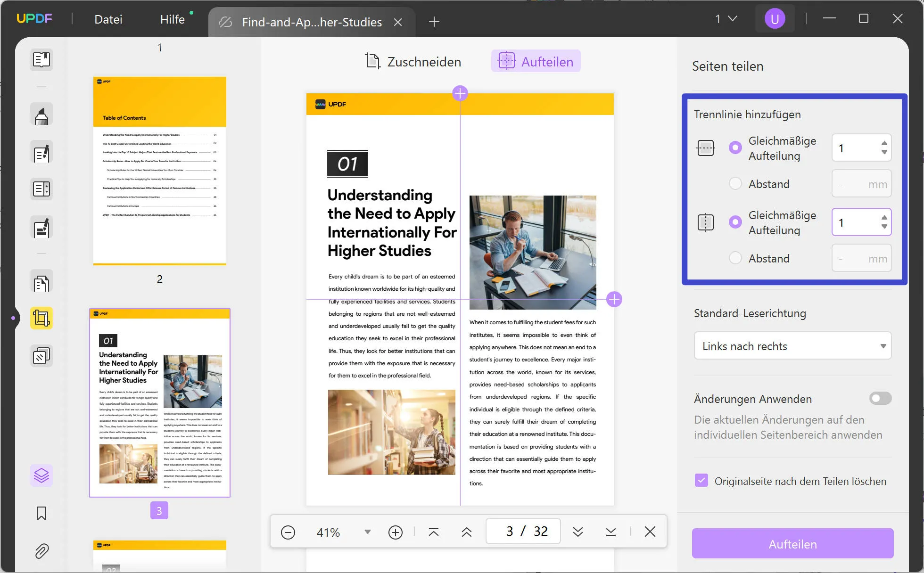Image resolution: width=924 pixels, height=573 pixels.
Task: Select the second Abstand radio button
Action: click(x=735, y=258)
